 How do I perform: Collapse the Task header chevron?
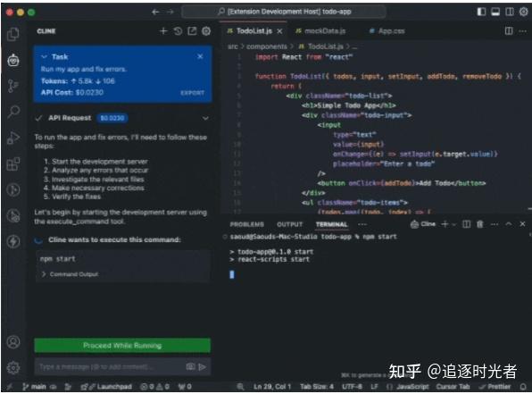pyautogui.click(x=44, y=56)
